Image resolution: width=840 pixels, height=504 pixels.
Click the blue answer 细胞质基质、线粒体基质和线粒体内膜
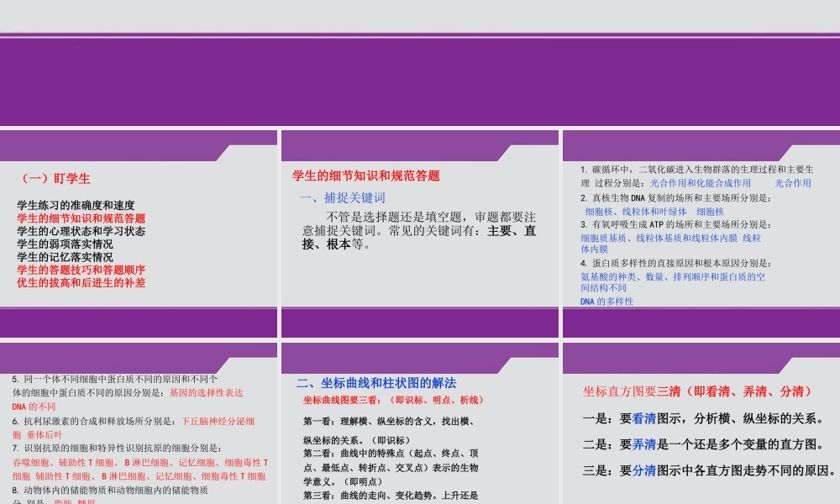pyautogui.click(x=659, y=238)
